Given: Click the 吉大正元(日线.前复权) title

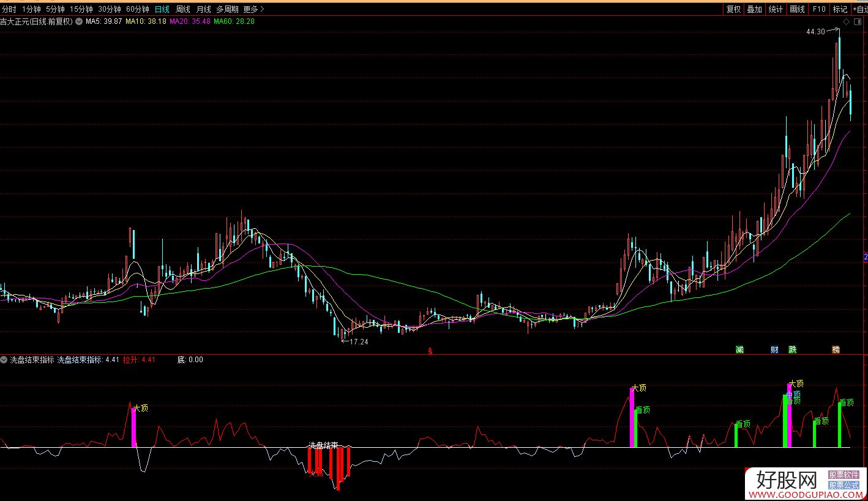Looking at the screenshot, I should tap(36, 21).
